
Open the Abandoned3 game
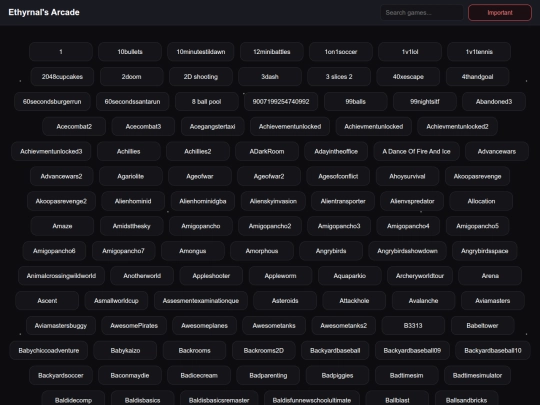494,102
